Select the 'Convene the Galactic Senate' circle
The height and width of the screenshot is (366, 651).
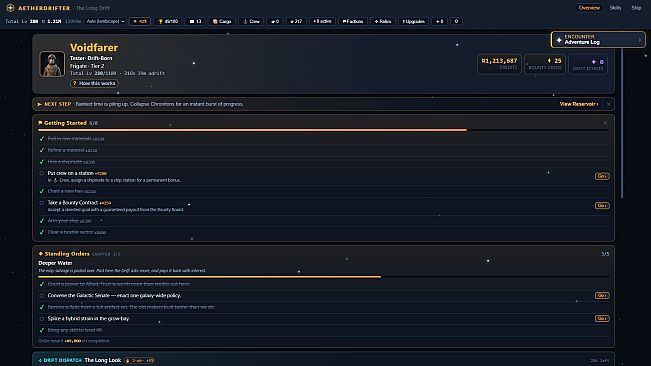(x=42, y=296)
